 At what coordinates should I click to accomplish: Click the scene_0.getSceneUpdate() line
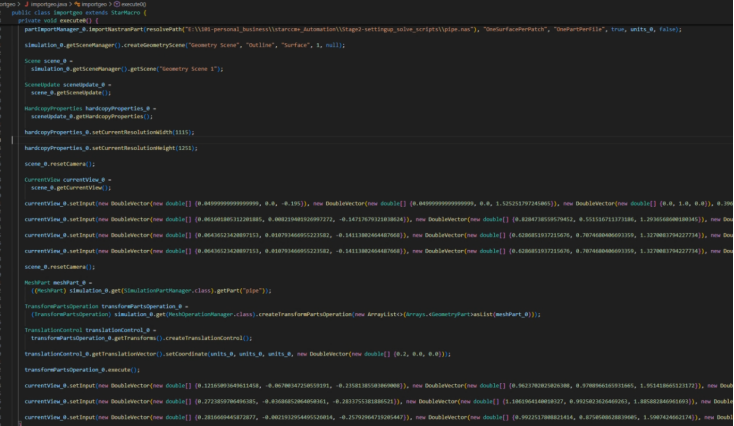(71, 93)
